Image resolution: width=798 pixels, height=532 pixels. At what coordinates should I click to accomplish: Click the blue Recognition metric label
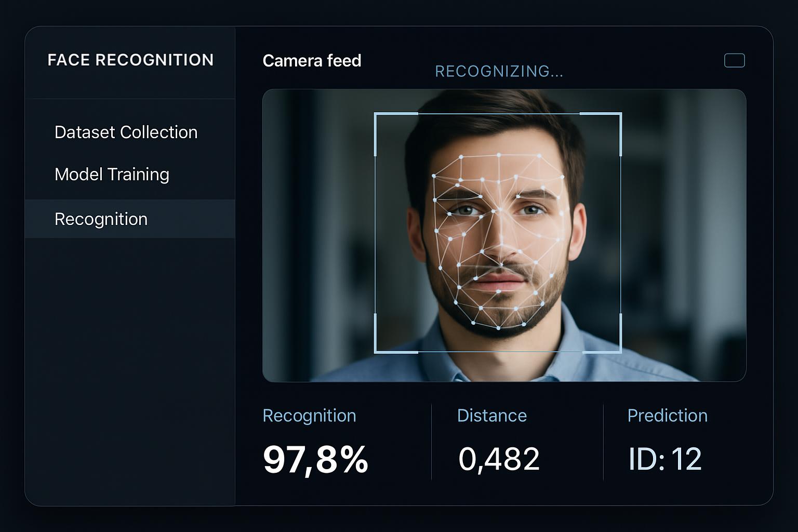pos(309,416)
